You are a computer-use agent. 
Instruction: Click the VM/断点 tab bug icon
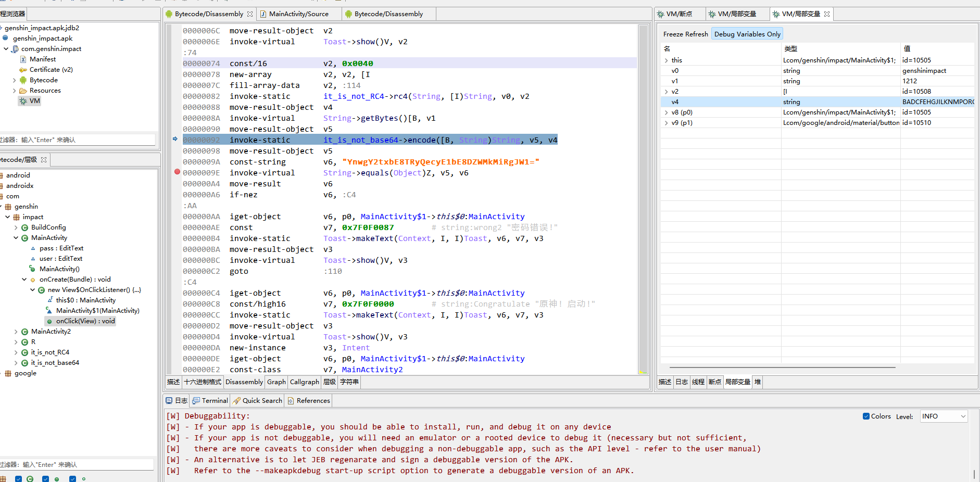click(660, 14)
